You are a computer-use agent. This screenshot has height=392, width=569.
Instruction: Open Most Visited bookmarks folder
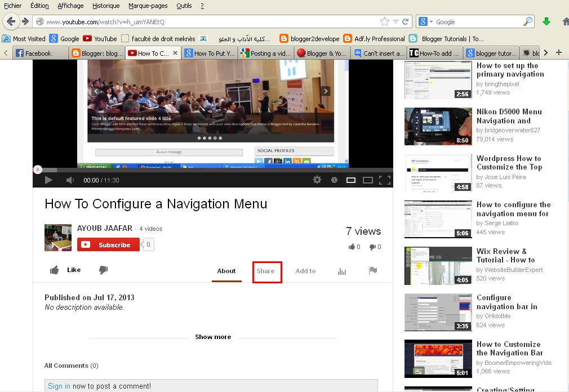(x=24, y=38)
